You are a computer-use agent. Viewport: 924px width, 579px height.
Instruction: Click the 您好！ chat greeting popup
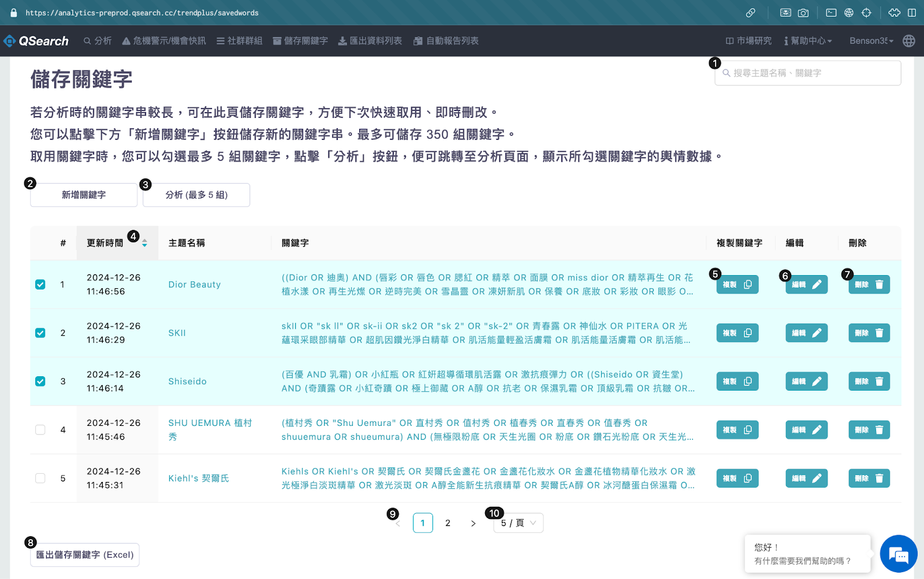(807, 554)
